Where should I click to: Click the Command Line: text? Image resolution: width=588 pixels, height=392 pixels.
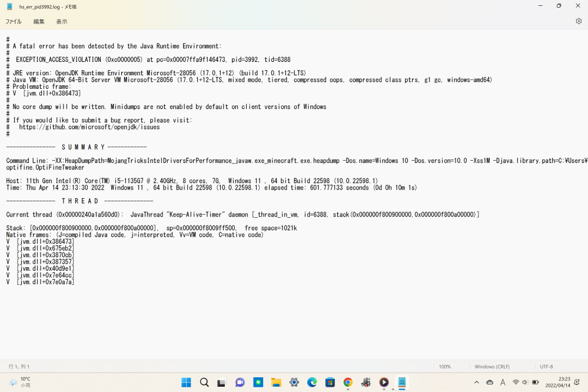tap(27, 161)
